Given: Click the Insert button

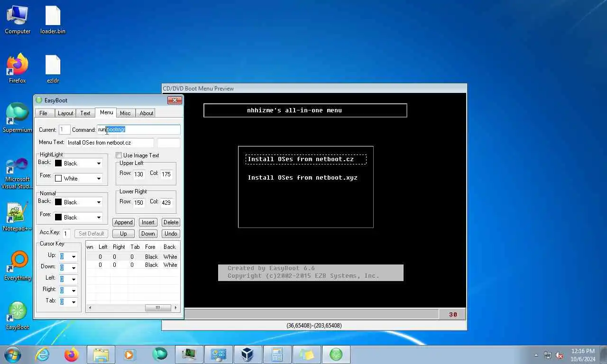Looking at the screenshot, I should tap(148, 222).
